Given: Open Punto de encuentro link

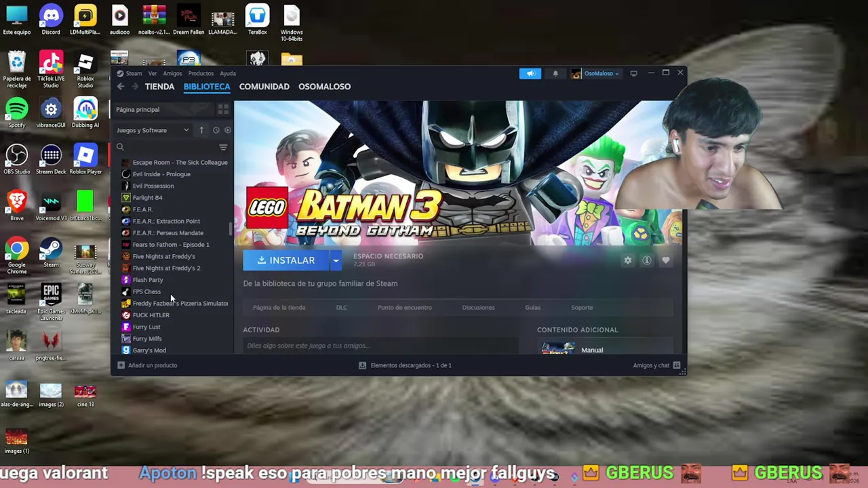Looking at the screenshot, I should (404, 308).
